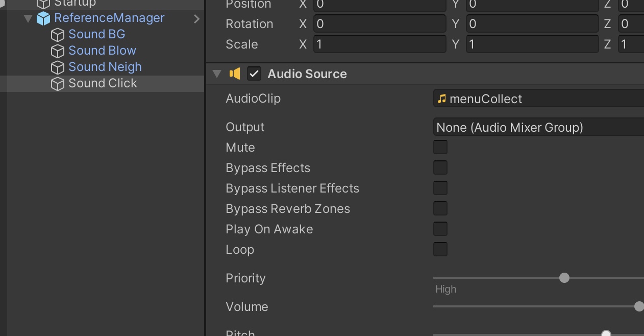The height and width of the screenshot is (336, 644).
Task: Collapse the Audio Source component
Action: [x=216, y=74]
